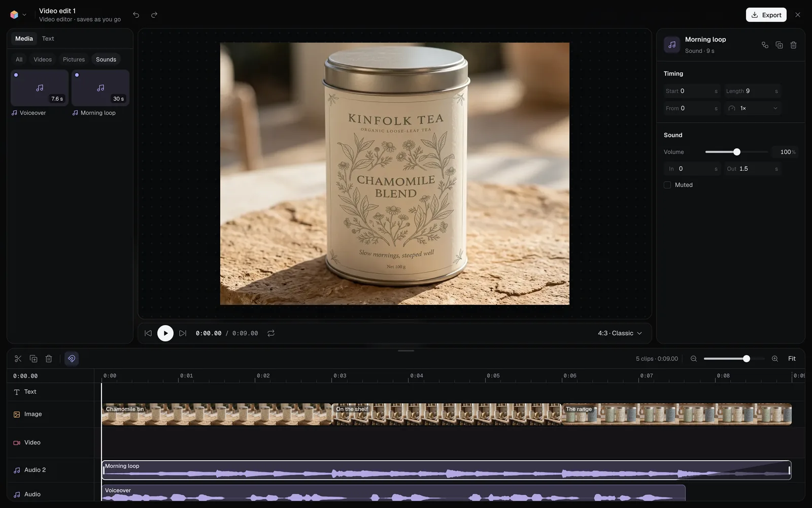
Task: Open the 1× speed dropdown
Action: tap(752, 108)
